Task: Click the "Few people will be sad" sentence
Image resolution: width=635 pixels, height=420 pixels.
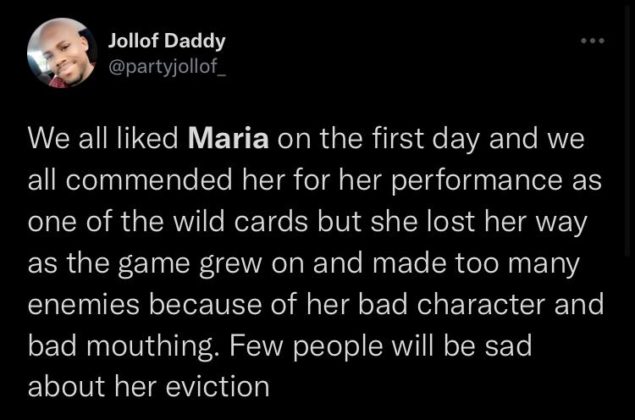Action: [381, 345]
